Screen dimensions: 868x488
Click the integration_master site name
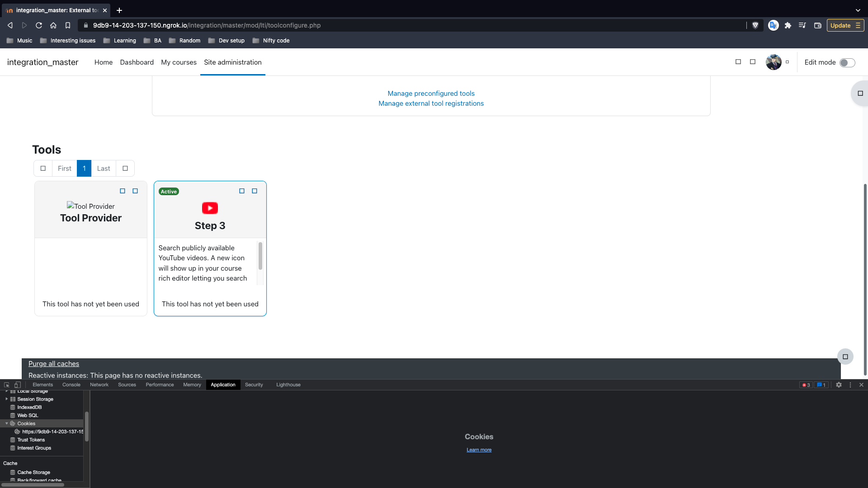click(43, 62)
